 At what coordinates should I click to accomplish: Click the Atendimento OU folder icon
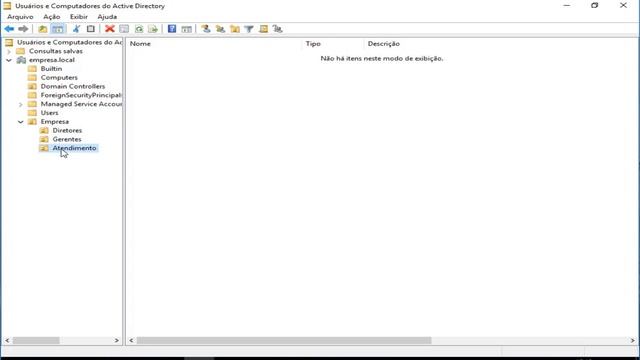pos(44,148)
